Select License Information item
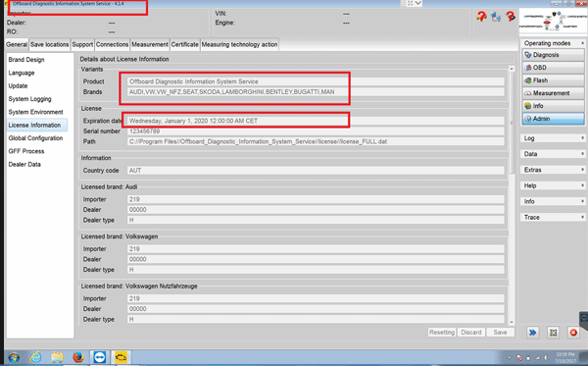This screenshot has width=588, height=366. pyautogui.click(x=37, y=125)
